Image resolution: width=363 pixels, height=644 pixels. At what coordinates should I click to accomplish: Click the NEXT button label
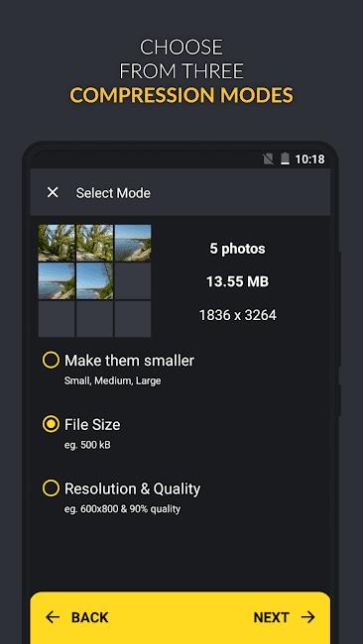tap(272, 617)
